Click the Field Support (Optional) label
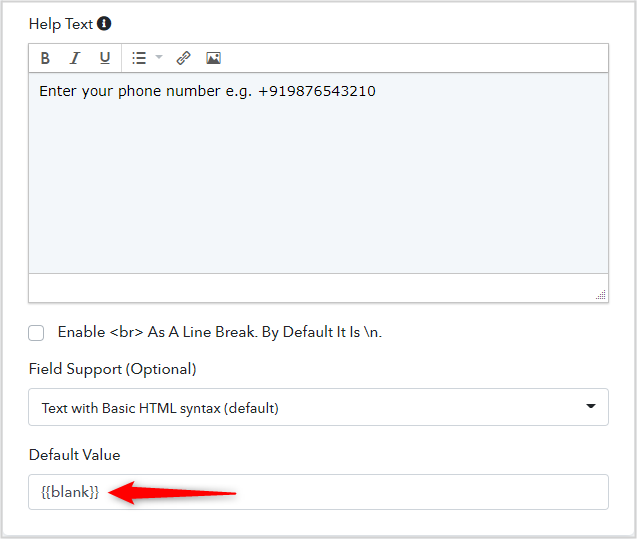The width and height of the screenshot is (637, 539). (x=113, y=369)
